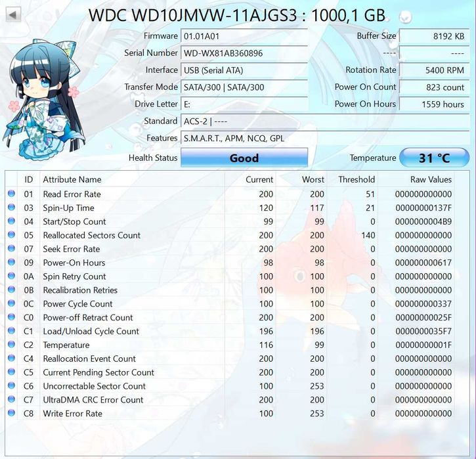Click the Attribute Name column header
The height and width of the screenshot is (459, 476).
(x=132, y=179)
